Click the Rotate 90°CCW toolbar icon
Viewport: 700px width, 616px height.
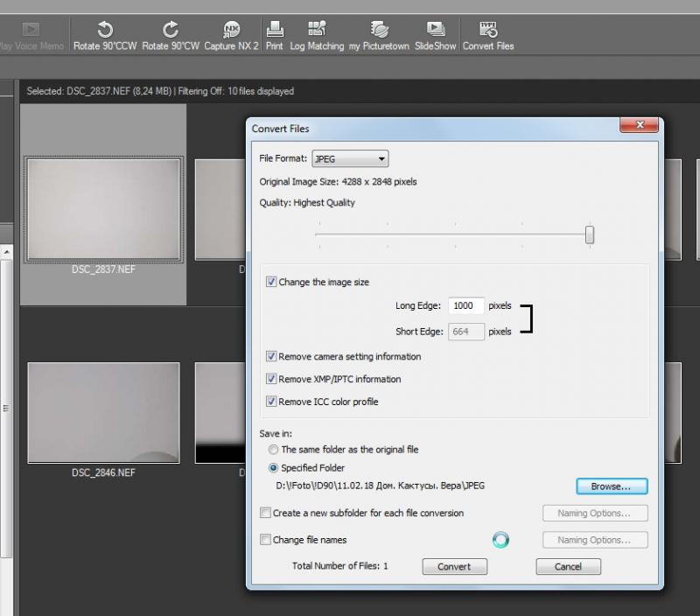[105, 30]
